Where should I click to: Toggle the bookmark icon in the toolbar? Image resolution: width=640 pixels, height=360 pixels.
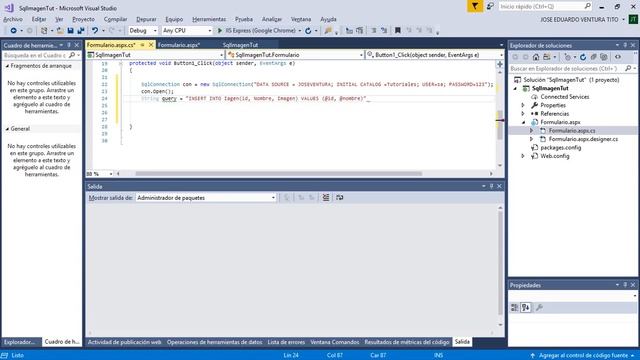click(x=398, y=31)
